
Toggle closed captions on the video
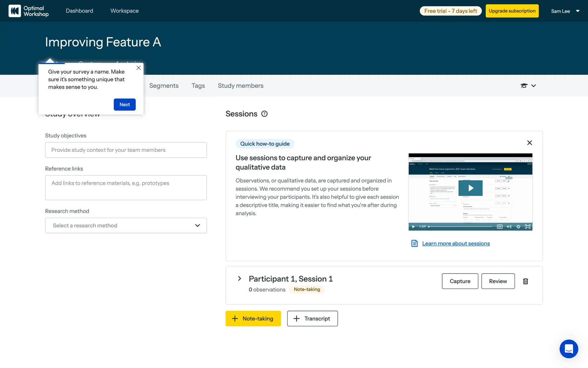499,227
